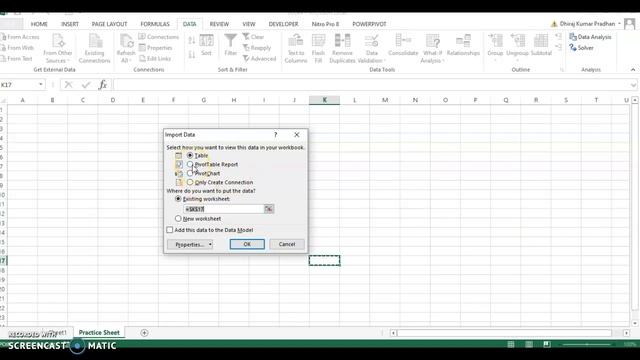Open Data Validation dropdown

371,49
